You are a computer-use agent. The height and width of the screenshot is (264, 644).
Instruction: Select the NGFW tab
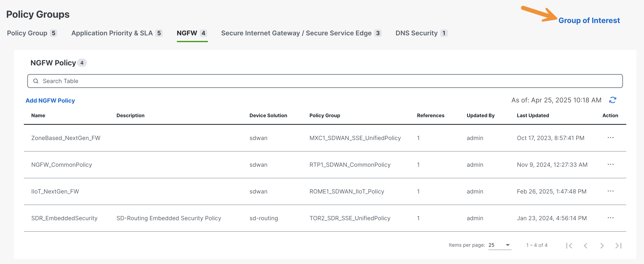coord(192,33)
